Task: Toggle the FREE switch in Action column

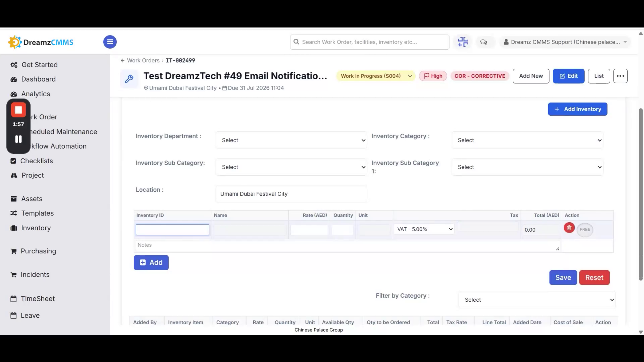Action: (585, 230)
